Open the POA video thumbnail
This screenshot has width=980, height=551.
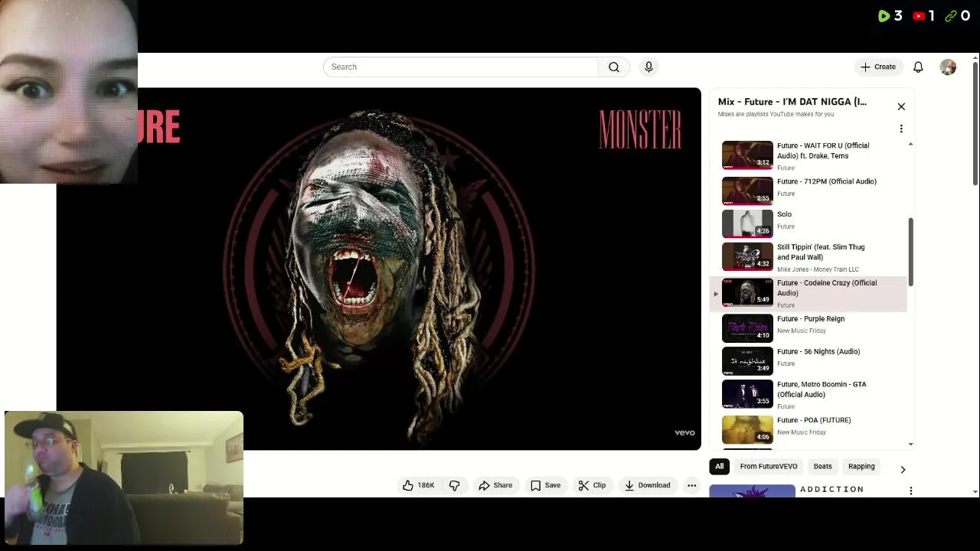[x=747, y=430]
